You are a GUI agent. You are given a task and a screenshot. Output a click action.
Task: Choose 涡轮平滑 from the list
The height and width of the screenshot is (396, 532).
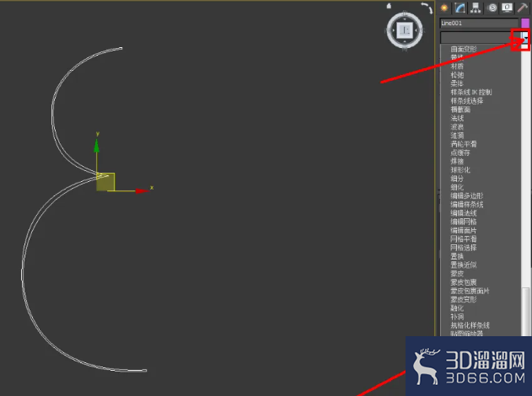tap(464, 144)
